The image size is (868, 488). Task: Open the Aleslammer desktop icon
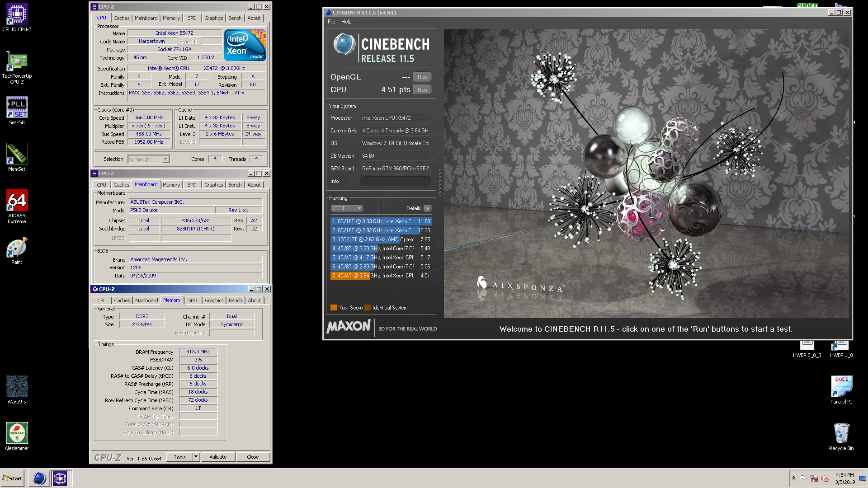(17, 436)
